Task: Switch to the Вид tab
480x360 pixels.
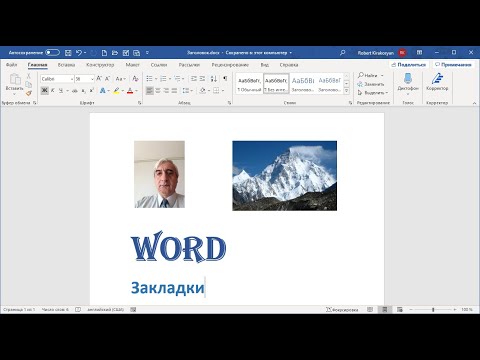Action: click(x=265, y=65)
